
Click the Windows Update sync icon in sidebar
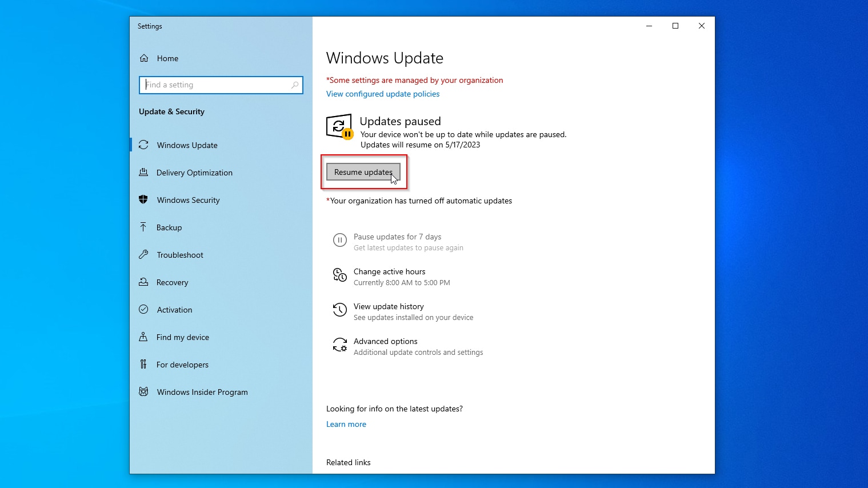[x=143, y=145]
